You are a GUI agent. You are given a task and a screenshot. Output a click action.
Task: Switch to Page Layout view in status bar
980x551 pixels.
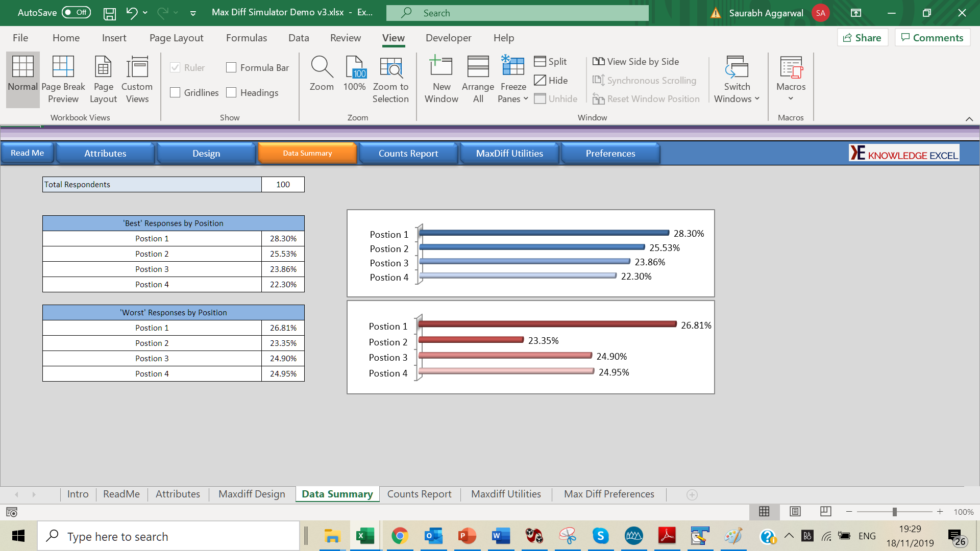point(795,511)
